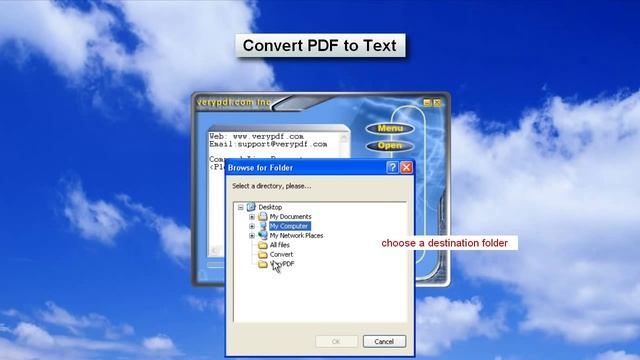640x360 pixels.
Task: Select the VeryPDF folder icon
Action: pos(262,264)
